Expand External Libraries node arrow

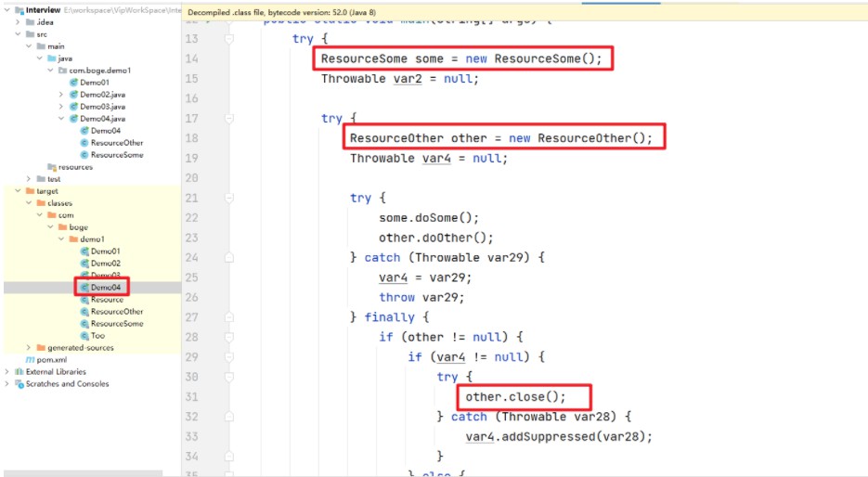[x=7, y=372]
